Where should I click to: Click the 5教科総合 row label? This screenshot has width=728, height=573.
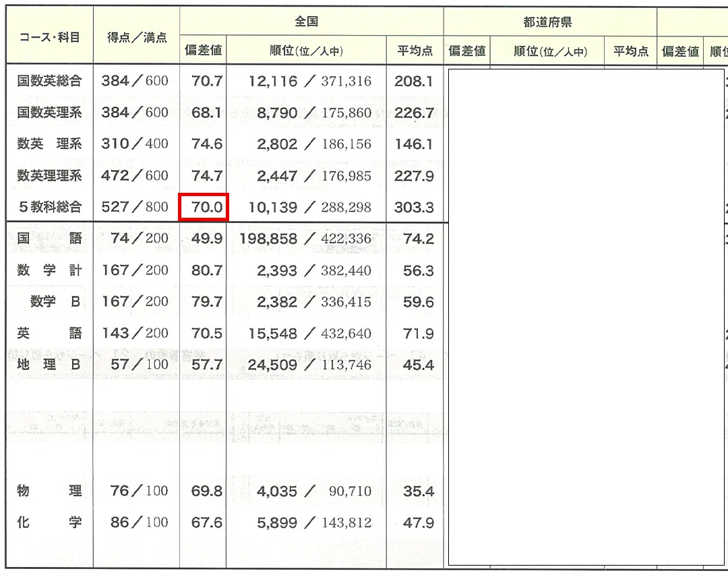[x=50, y=207]
